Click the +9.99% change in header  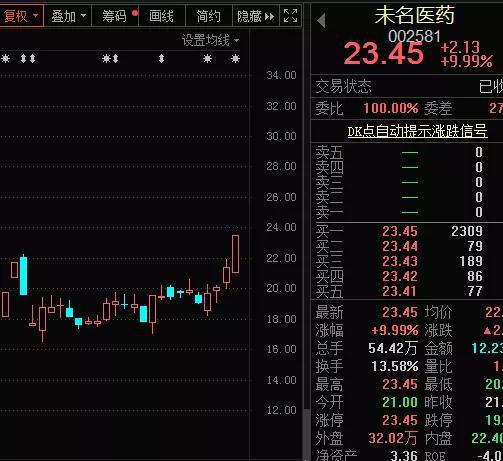(x=466, y=61)
